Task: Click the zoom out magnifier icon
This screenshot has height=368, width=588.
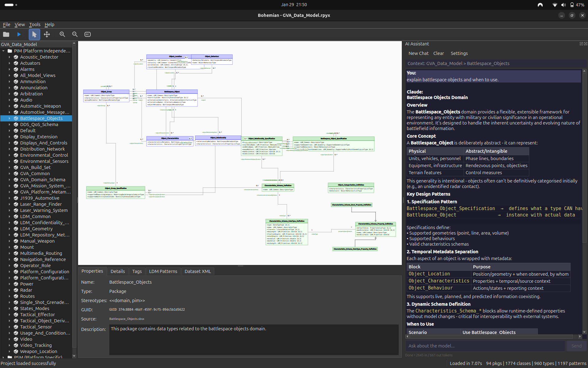Action: click(75, 34)
